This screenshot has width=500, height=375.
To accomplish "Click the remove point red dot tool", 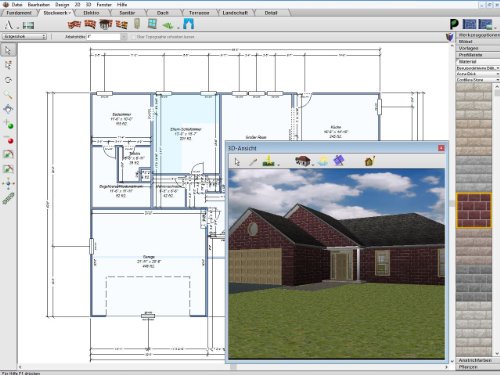I will (x=9, y=139).
